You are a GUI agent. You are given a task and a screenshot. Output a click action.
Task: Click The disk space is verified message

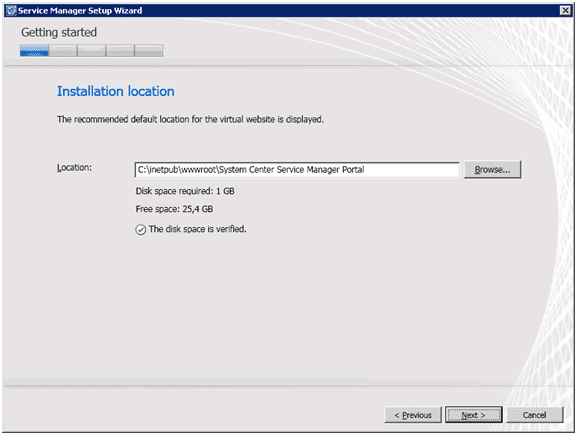tap(198, 229)
